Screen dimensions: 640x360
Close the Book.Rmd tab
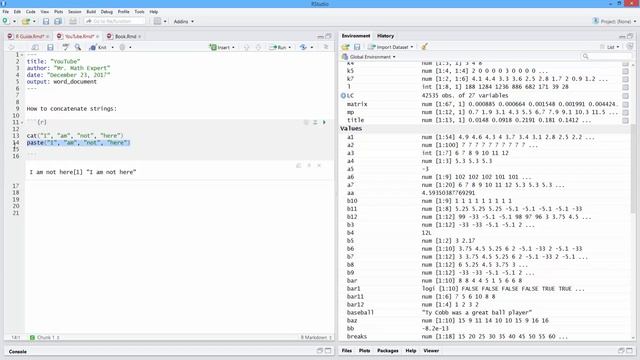click(x=139, y=37)
